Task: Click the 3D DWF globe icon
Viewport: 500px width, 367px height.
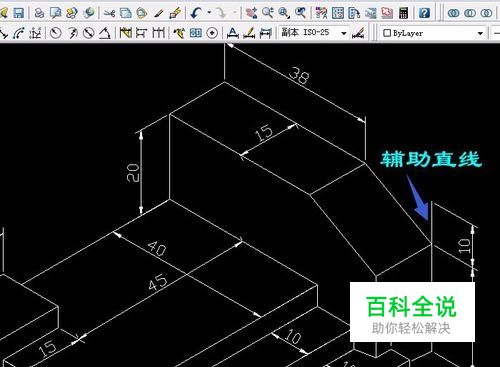Action: click(88, 13)
